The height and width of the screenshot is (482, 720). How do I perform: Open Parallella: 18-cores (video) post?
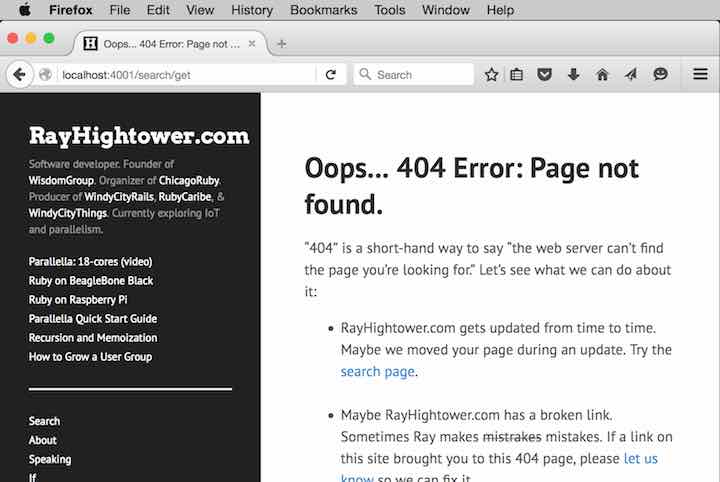click(x=90, y=262)
